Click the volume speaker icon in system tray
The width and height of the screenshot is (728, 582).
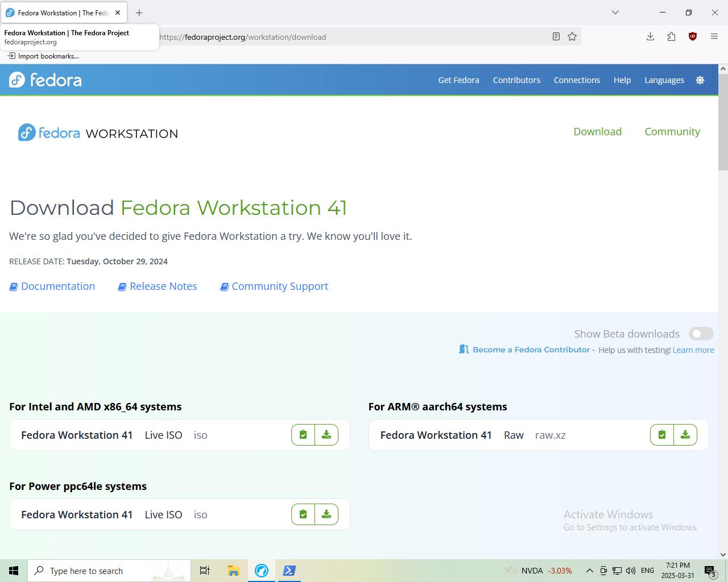[631, 571]
